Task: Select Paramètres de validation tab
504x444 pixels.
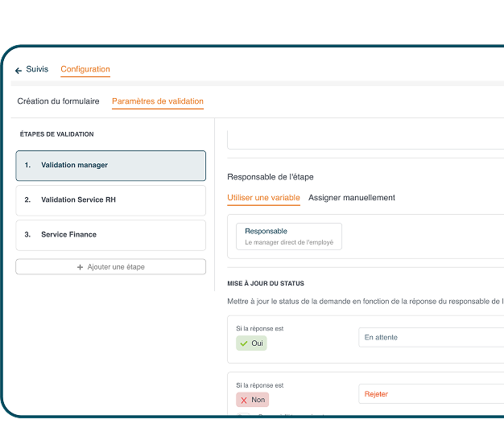Action: coord(158,101)
